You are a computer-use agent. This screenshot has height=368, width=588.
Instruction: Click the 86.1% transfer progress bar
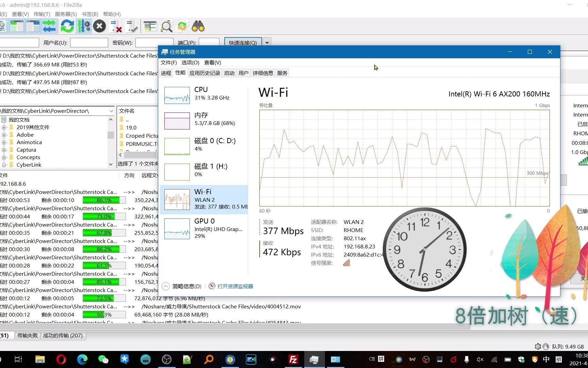tap(104, 200)
